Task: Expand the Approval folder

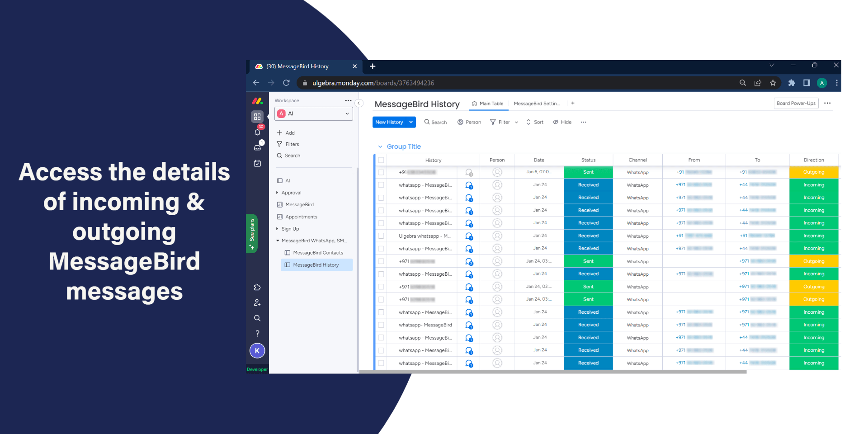Action: point(277,193)
